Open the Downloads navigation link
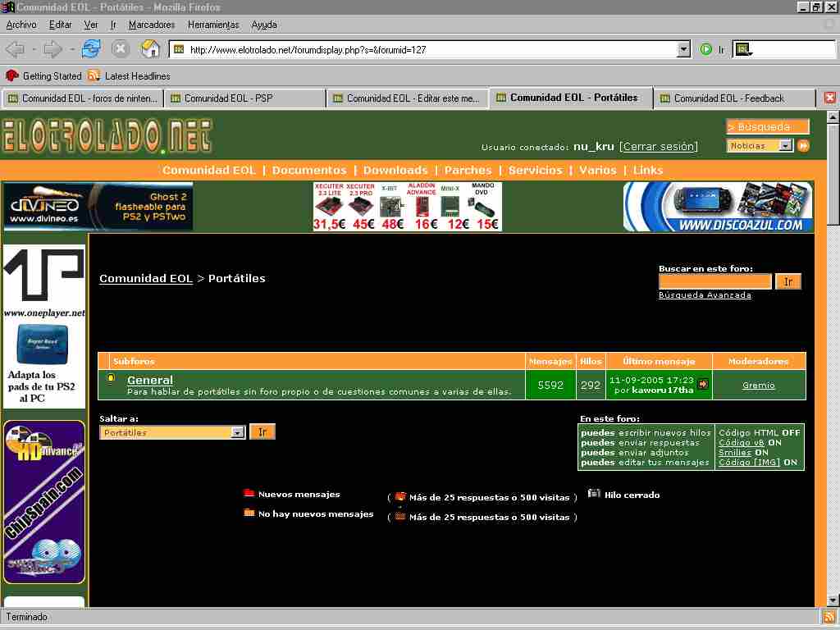This screenshot has height=630, width=840. tap(395, 170)
